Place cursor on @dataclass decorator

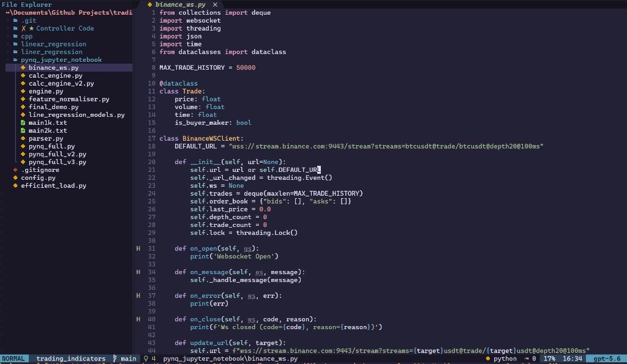pyautogui.click(x=178, y=83)
